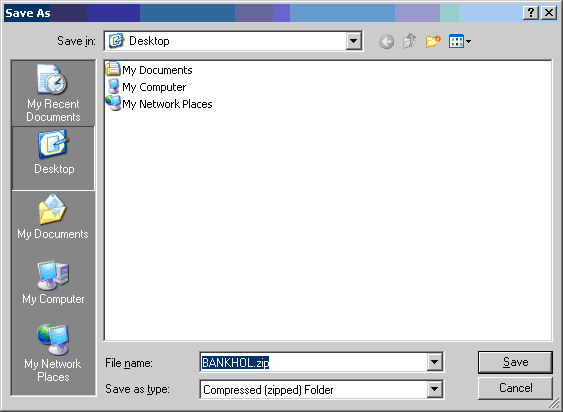This screenshot has width=563, height=412.
Task: Create a new folder
Action: [433, 41]
